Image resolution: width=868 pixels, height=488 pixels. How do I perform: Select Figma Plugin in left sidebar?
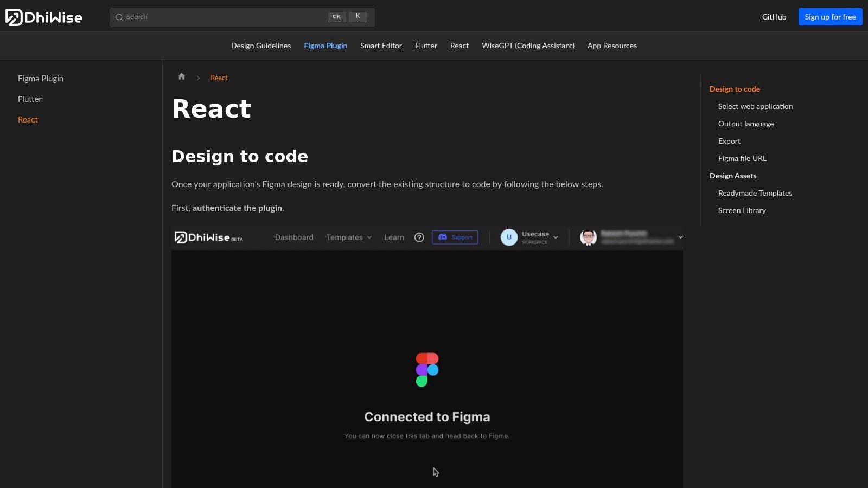pyautogui.click(x=41, y=79)
